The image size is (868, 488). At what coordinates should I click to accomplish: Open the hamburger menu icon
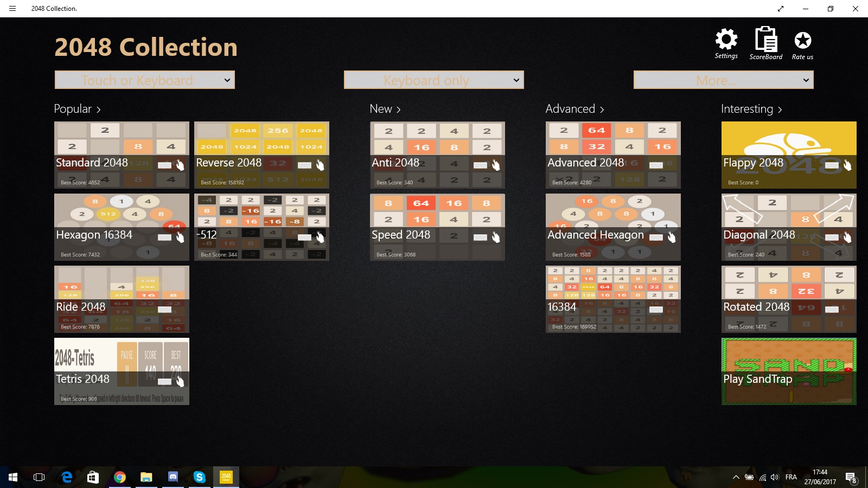(x=12, y=9)
